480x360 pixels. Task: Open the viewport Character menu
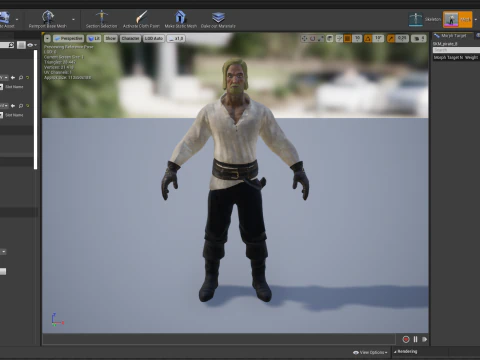pyautogui.click(x=130, y=39)
